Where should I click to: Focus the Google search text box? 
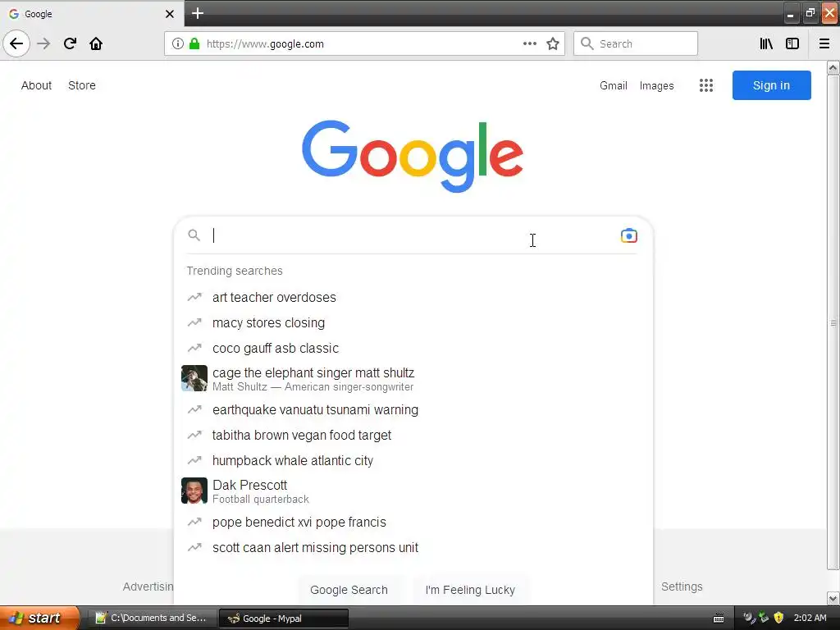[413, 235]
